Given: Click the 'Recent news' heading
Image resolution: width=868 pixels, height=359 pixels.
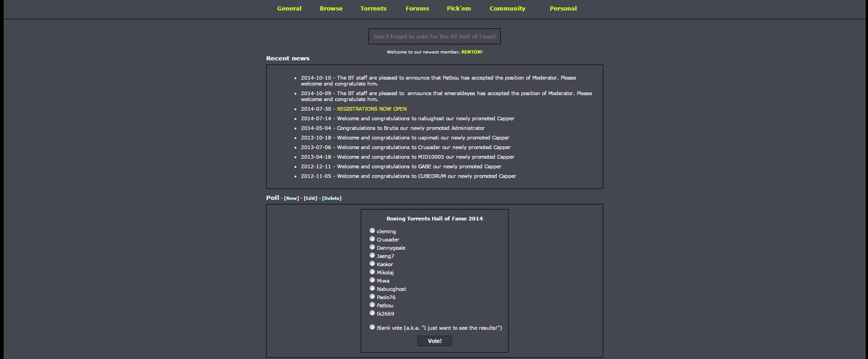Looking at the screenshot, I should click(x=288, y=59).
